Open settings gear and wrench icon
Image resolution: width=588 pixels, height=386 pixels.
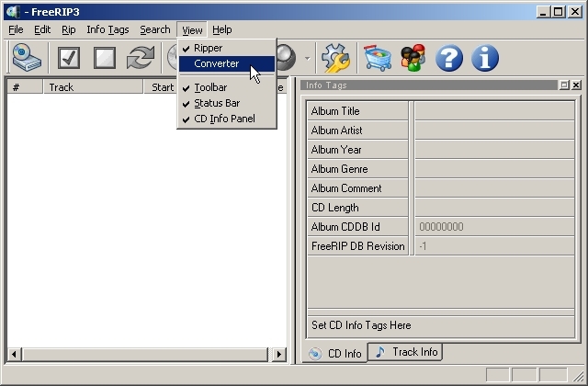pos(335,58)
